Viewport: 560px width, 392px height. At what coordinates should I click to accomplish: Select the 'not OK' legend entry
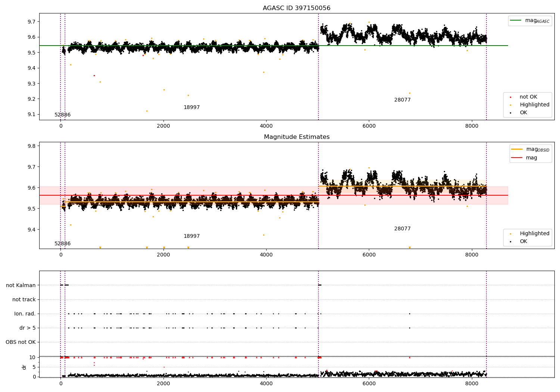528,97
